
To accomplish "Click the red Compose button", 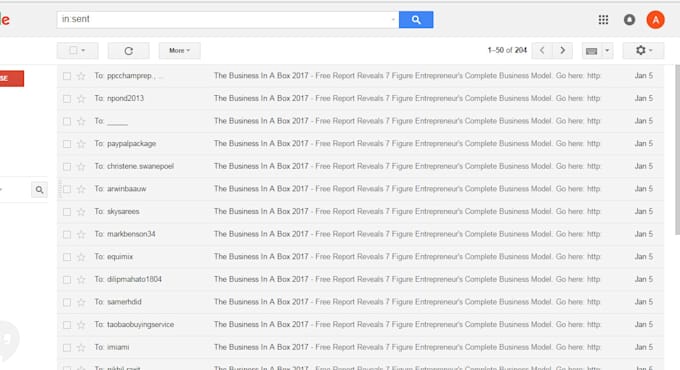I will coord(12,79).
